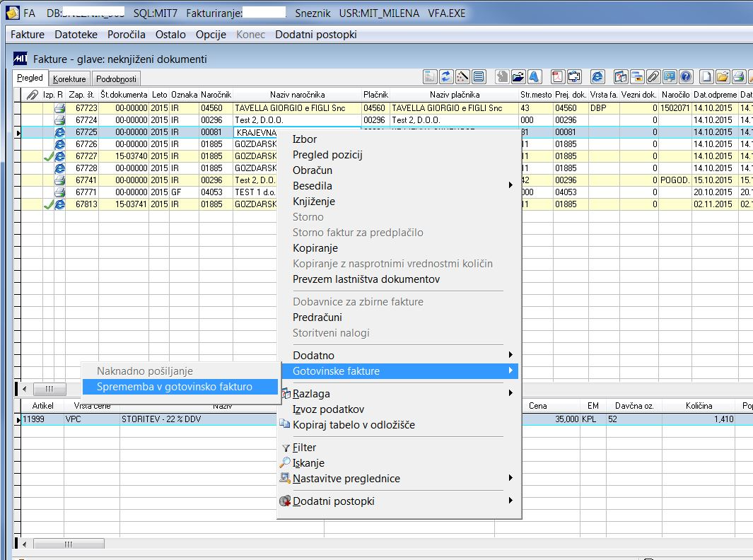Open help via the question mark icon
Viewport: 753px width, 560px height.
(685, 77)
